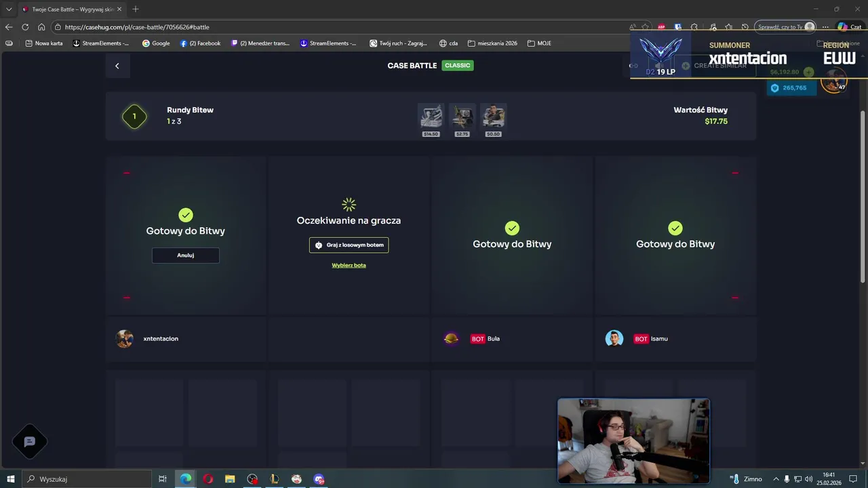Close the Twoje Case Battle tab
This screenshot has height=488, width=868.
tap(119, 9)
